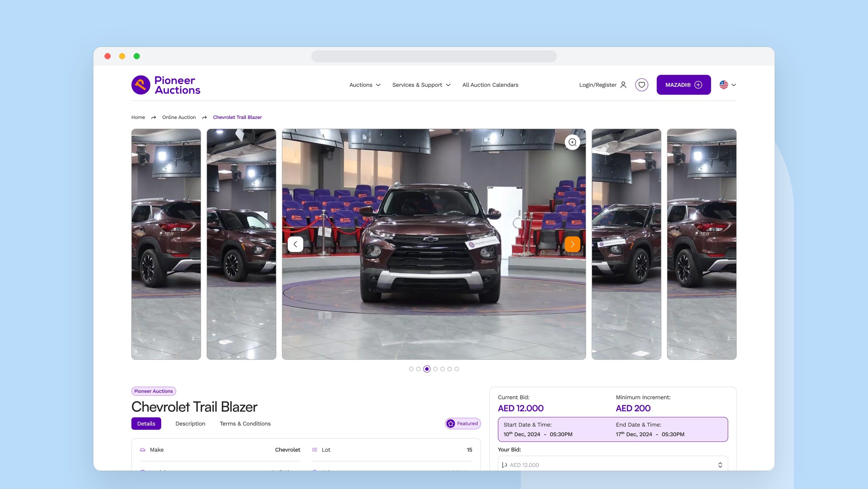Select the last carousel dot
868x489 pixels.
tap(457, 369)
